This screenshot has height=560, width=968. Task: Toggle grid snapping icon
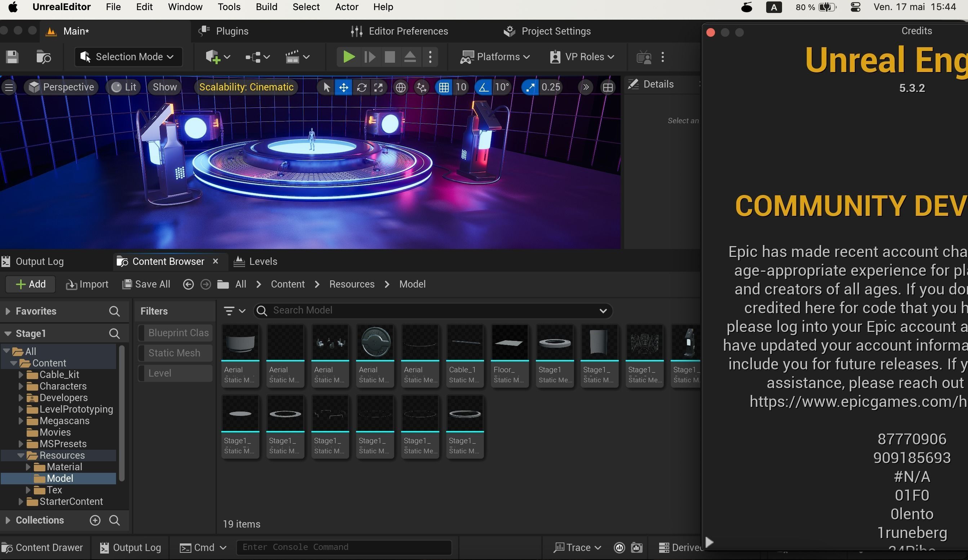click(x=444, y=87)
